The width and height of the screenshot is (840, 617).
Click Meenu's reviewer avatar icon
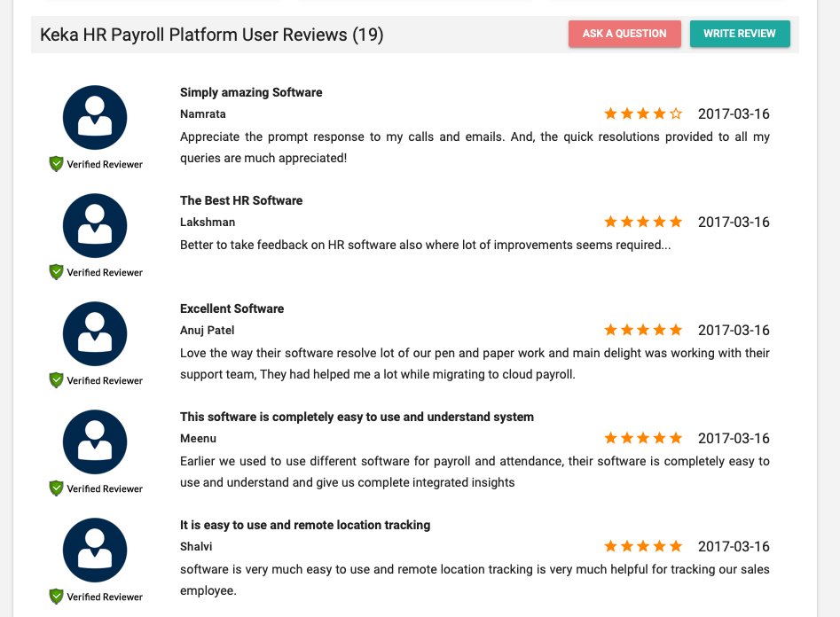95,441
